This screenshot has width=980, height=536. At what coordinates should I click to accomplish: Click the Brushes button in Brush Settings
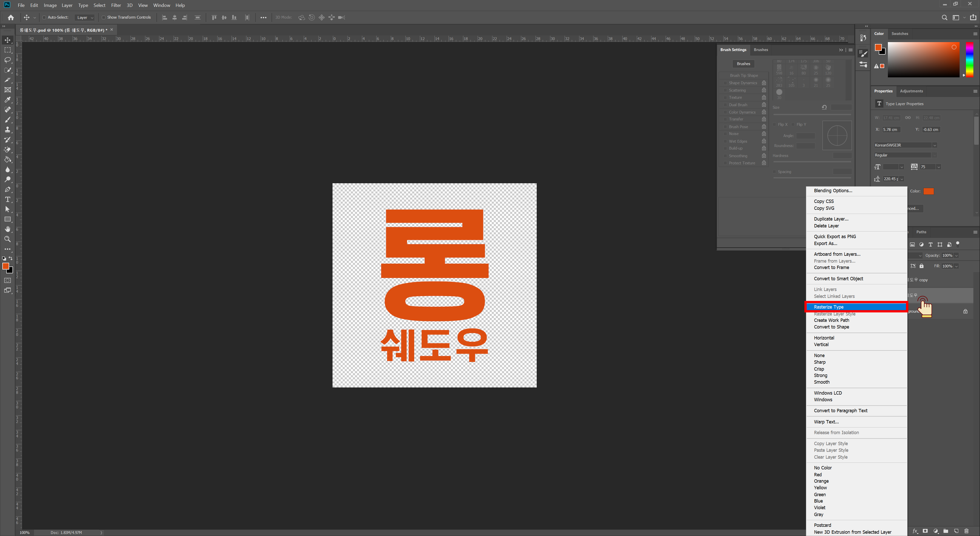(743, 64)
